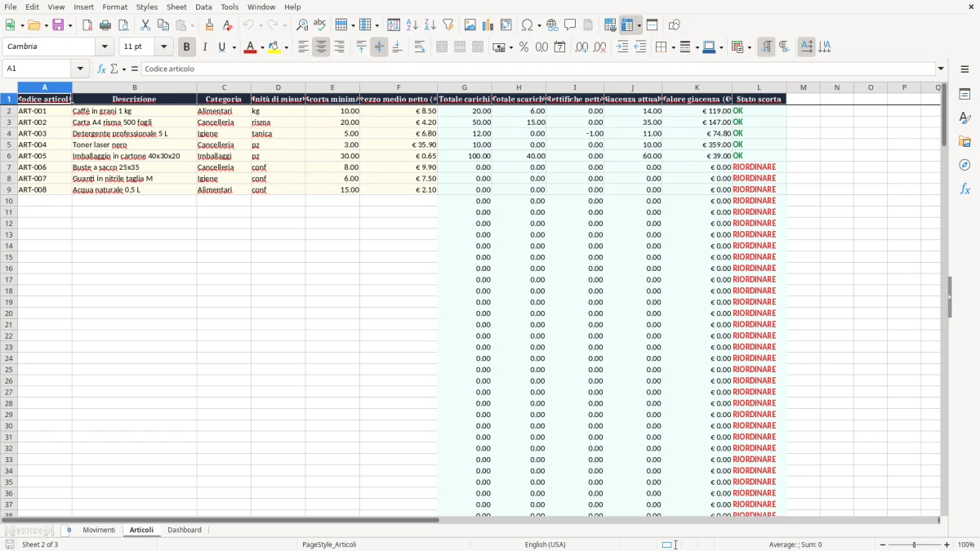Image resolution: width=980 pixels, height=551 pixels.
Task: Open special character dropdown arrow
Action: click(x=539, y=25)
